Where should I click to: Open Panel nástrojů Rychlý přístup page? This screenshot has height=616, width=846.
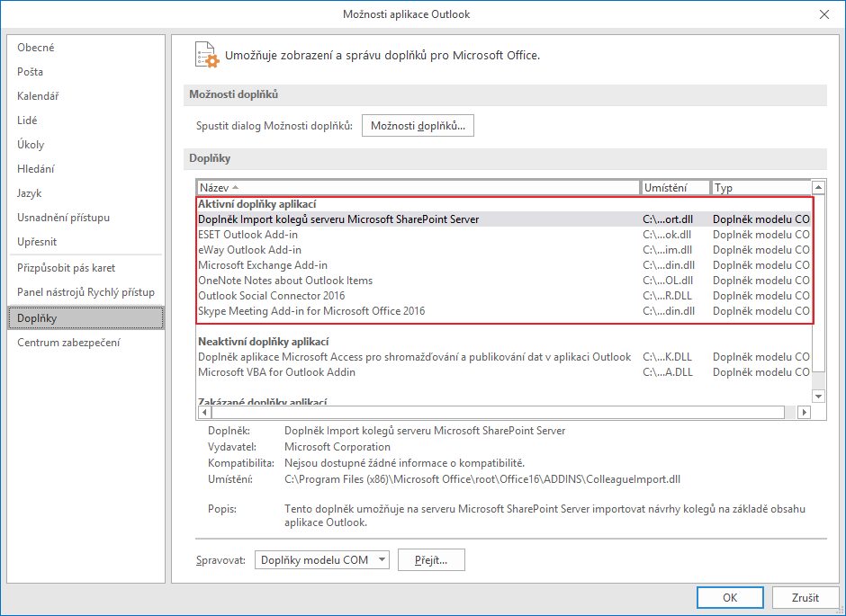click(85, 292)
